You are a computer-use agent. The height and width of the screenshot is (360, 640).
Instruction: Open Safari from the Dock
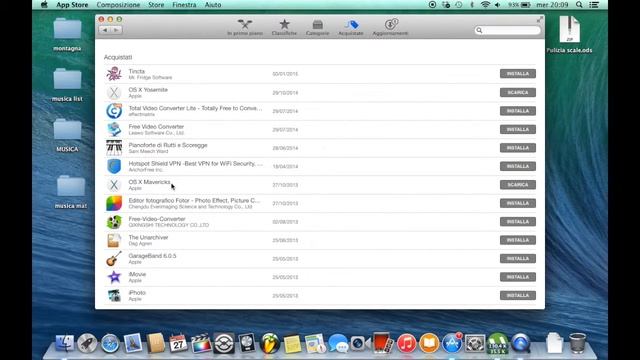click(110, 343)
